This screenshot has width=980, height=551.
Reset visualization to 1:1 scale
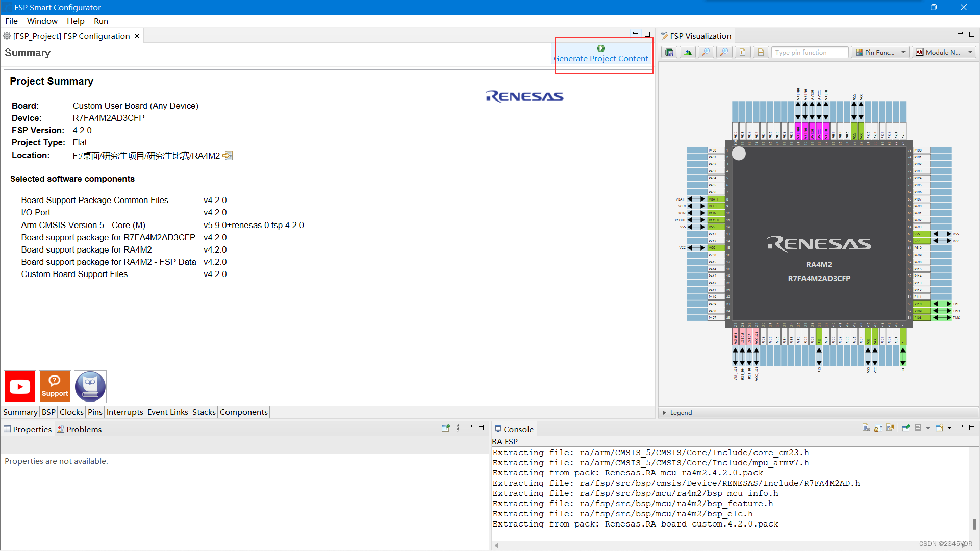[743, 52]
